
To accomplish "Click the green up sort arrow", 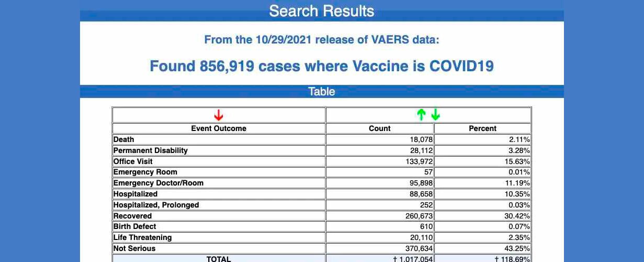I will 421,115.
